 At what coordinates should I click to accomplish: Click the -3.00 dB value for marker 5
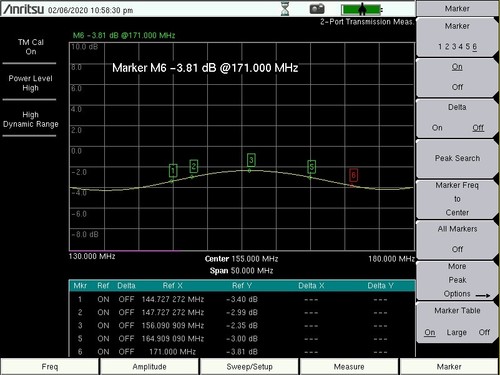coord(242,339)
